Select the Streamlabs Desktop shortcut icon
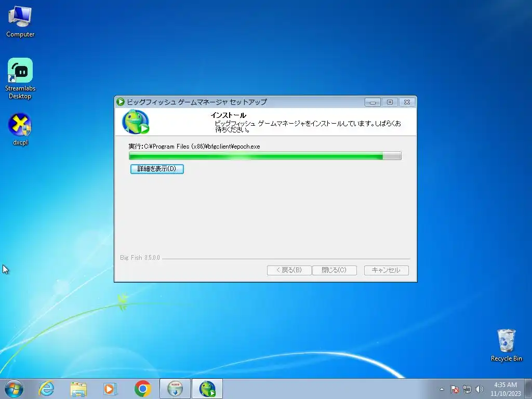This screenshot has width=532, height=399. [x=20, y=78]
